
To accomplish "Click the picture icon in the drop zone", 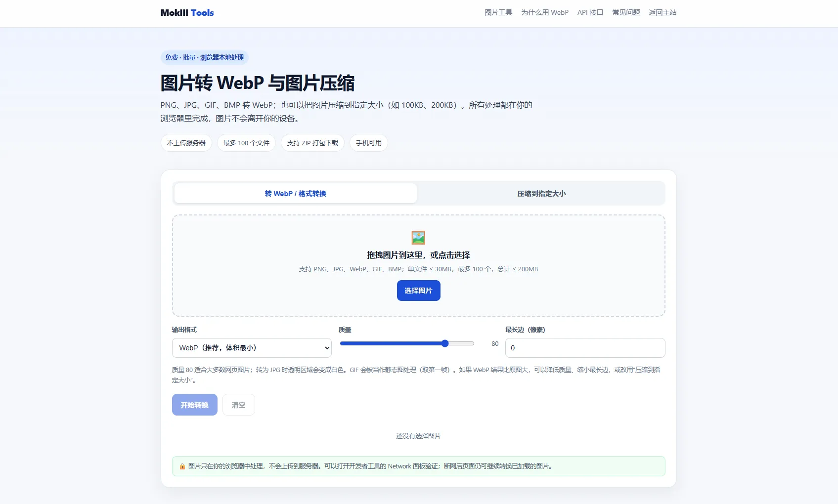I will point(418,238).
